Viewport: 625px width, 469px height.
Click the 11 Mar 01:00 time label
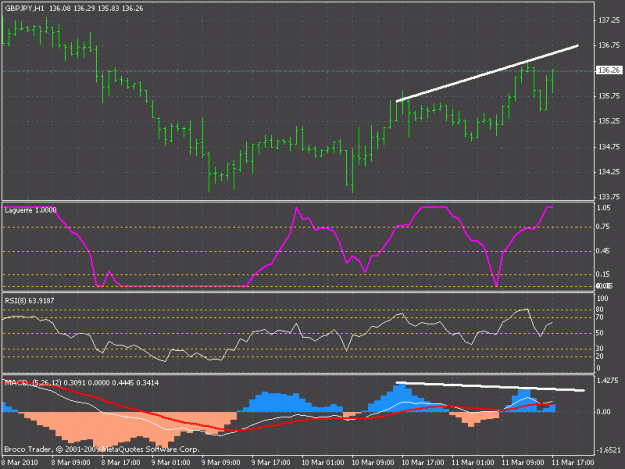point(473,462)
